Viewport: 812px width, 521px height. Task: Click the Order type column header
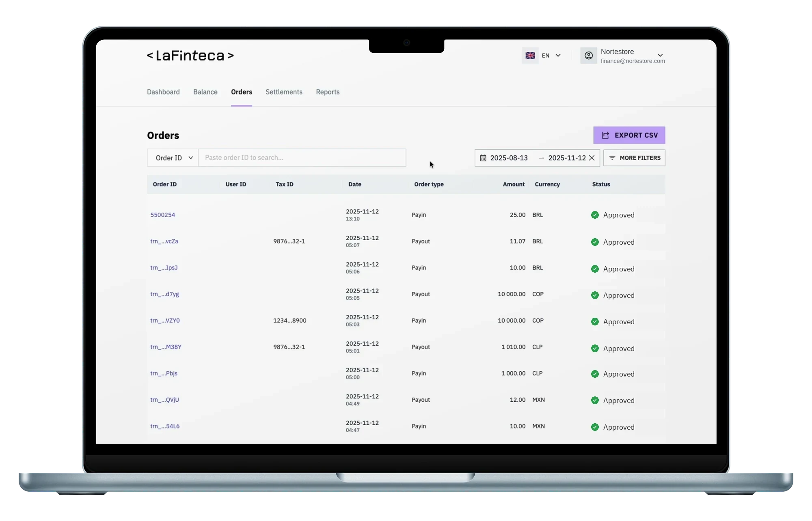point(429,184)
